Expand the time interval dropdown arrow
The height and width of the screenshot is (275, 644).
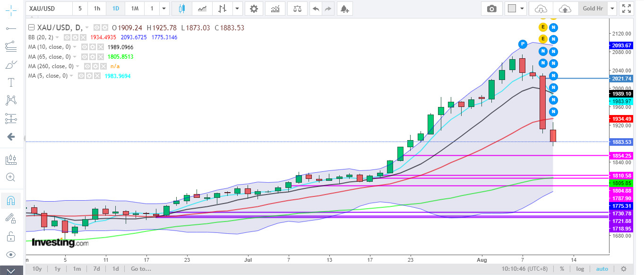(164, 9)
